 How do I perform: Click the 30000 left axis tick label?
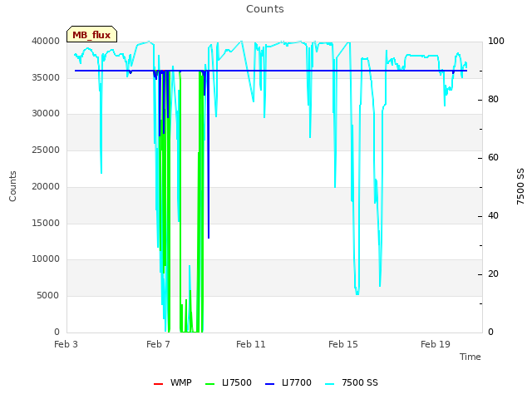click(x=46, y=113)
